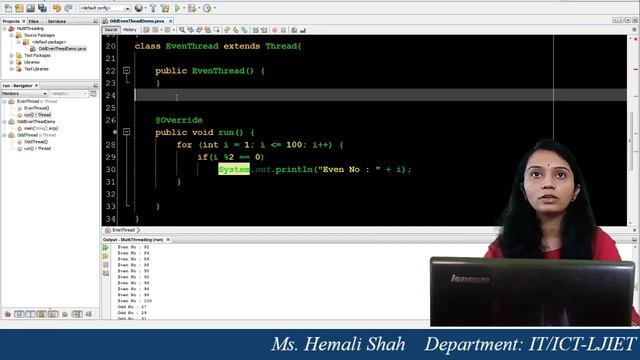Click the Profile Project clock icon
Viewport: 640px width, 360px height.
coord(207,8)
